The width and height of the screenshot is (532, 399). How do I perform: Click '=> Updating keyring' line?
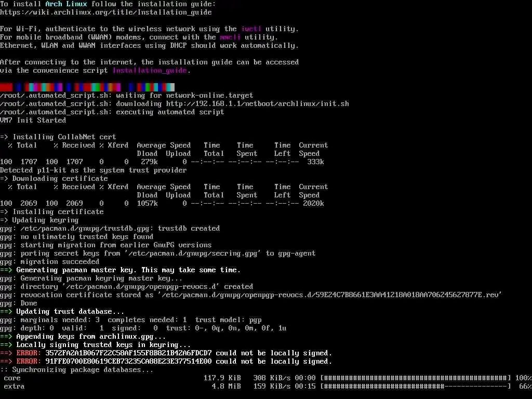(39, 220)
